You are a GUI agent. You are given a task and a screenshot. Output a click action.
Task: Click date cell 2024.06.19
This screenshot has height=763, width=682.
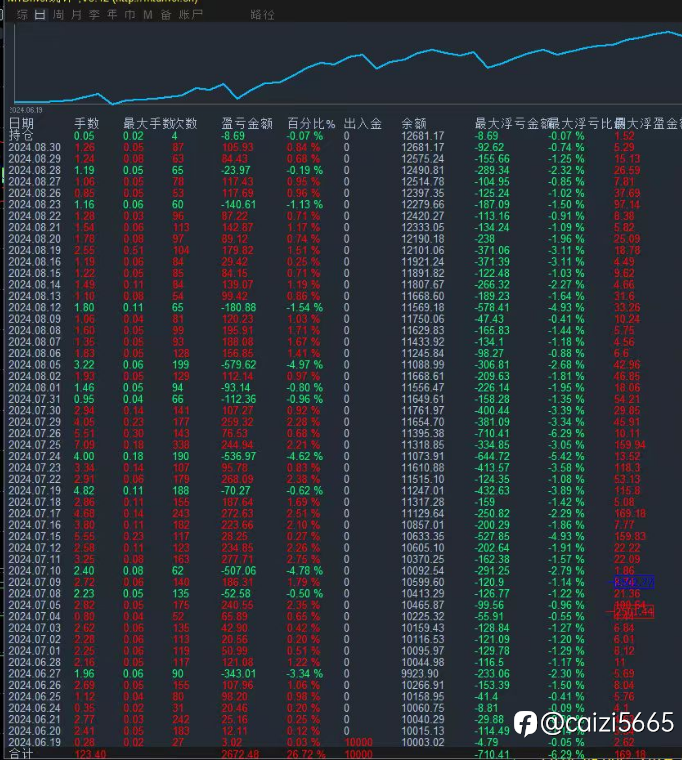(35, 742)
